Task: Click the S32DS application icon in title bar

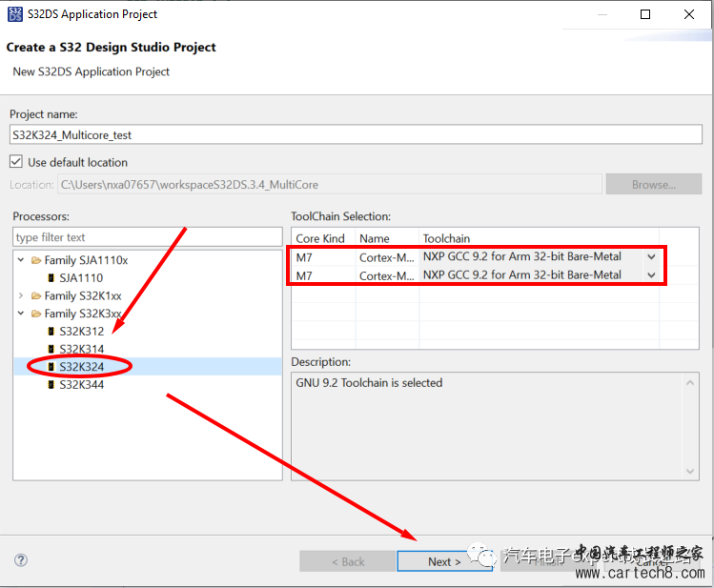Action: [14, 14]
